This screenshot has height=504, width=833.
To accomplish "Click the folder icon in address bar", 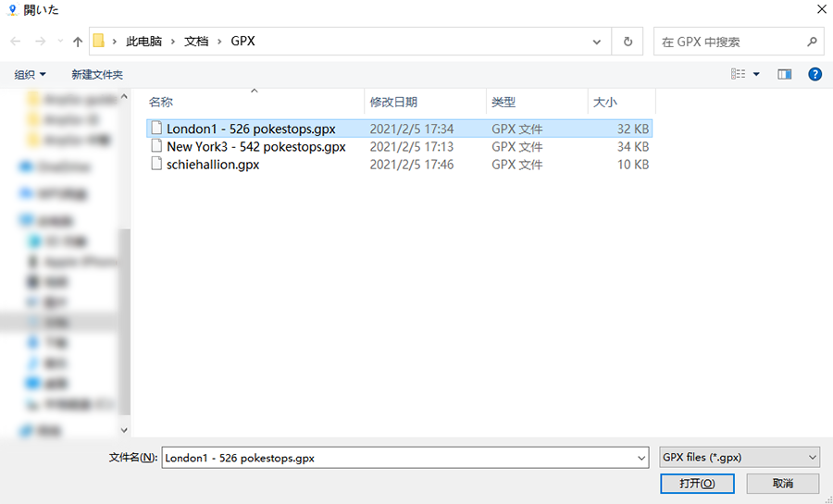I will (x=99, y=41).
